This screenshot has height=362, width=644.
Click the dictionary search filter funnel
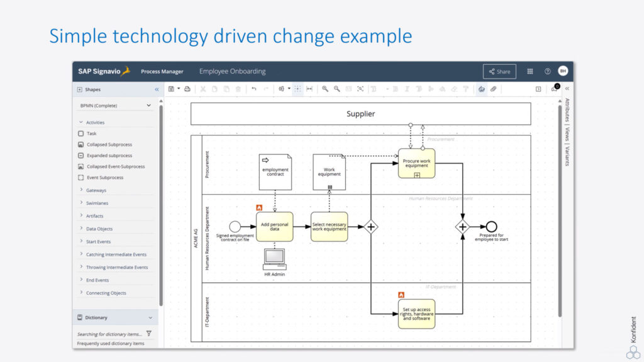148,334
